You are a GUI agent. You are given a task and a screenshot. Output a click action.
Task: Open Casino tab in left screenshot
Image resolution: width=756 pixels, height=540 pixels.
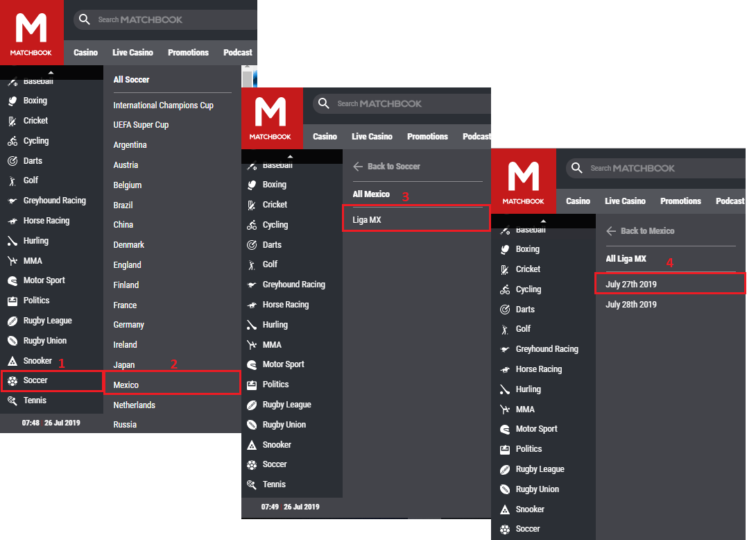click(x=85, y=53)
